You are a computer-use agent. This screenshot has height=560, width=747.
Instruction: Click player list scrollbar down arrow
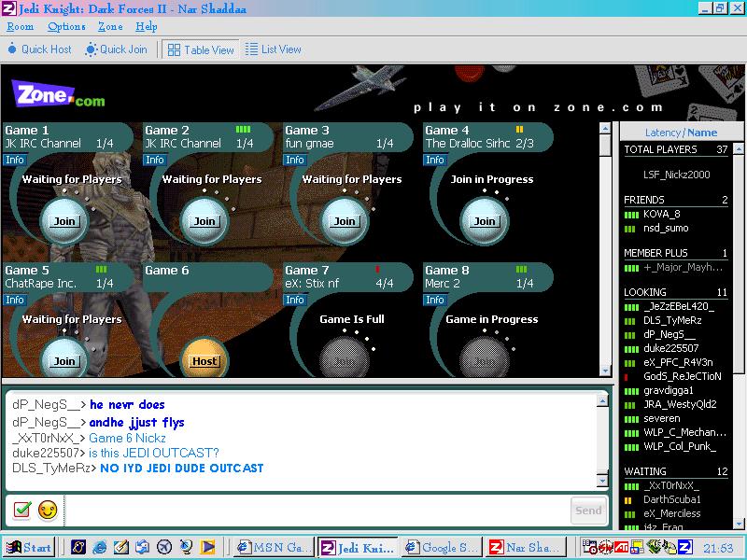739,525
